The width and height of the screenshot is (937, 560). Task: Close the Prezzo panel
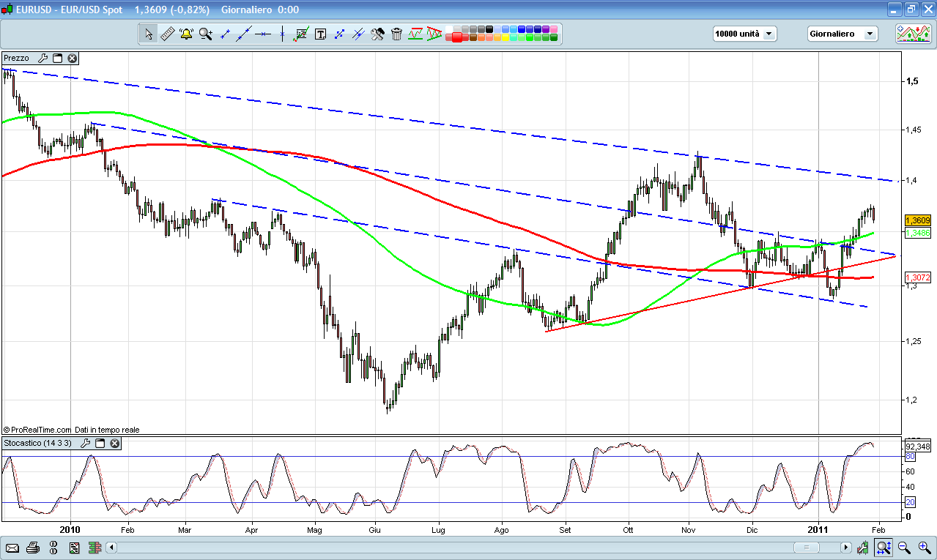(x=73, y=58)
